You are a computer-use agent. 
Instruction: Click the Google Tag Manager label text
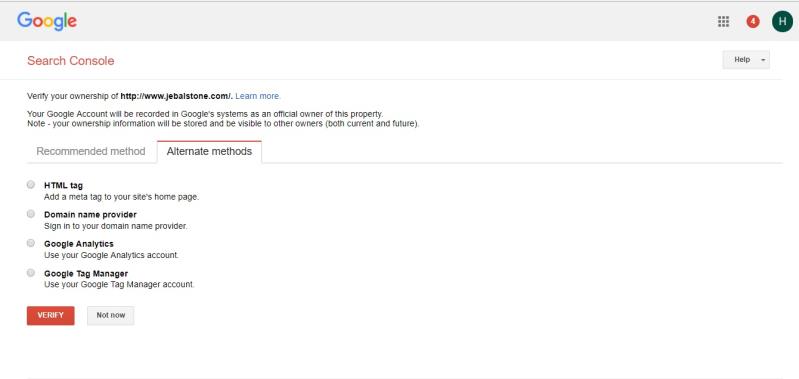pos(86,274)
